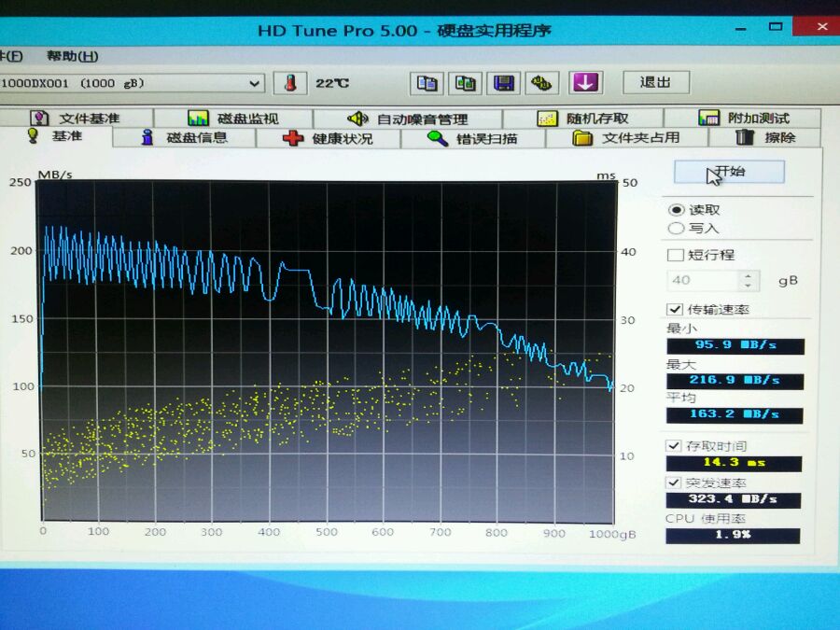The image size is (840, 630).
Task: Enable the 短行程 checkbox
Action: 675,255
